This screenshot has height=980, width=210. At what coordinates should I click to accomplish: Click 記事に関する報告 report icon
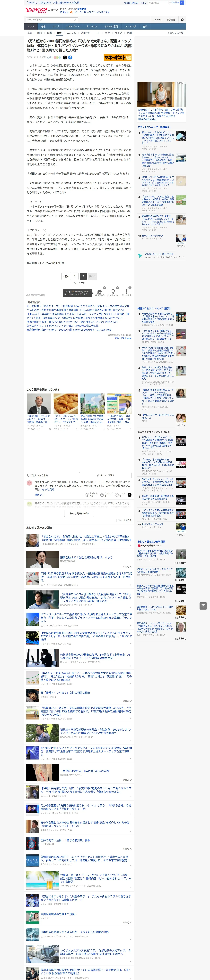click(35, 295)
